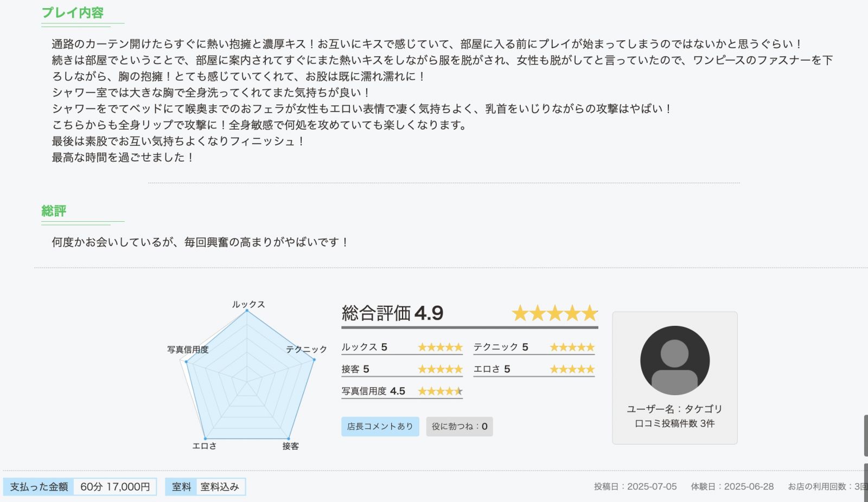Click the overall rating gold stars

coord(554,313)
